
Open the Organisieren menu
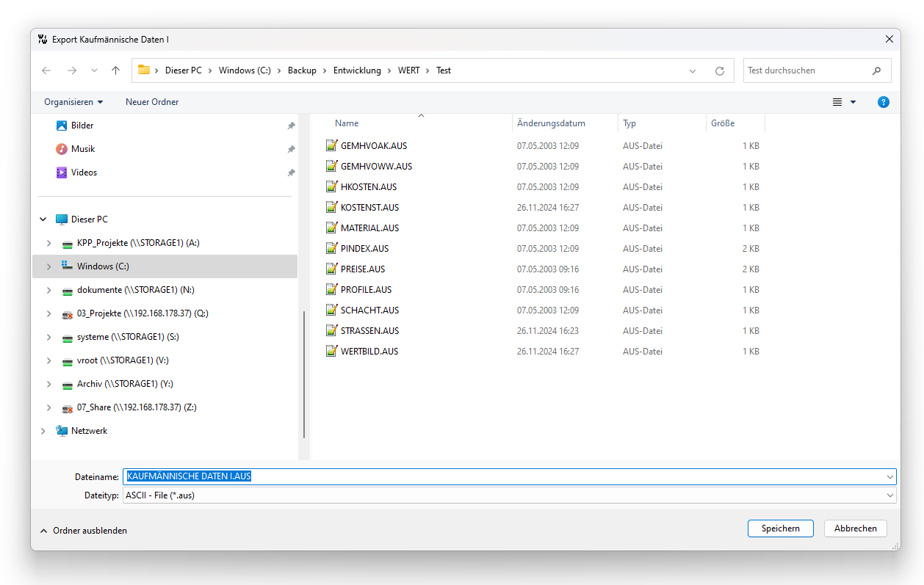tap(73, 102)
